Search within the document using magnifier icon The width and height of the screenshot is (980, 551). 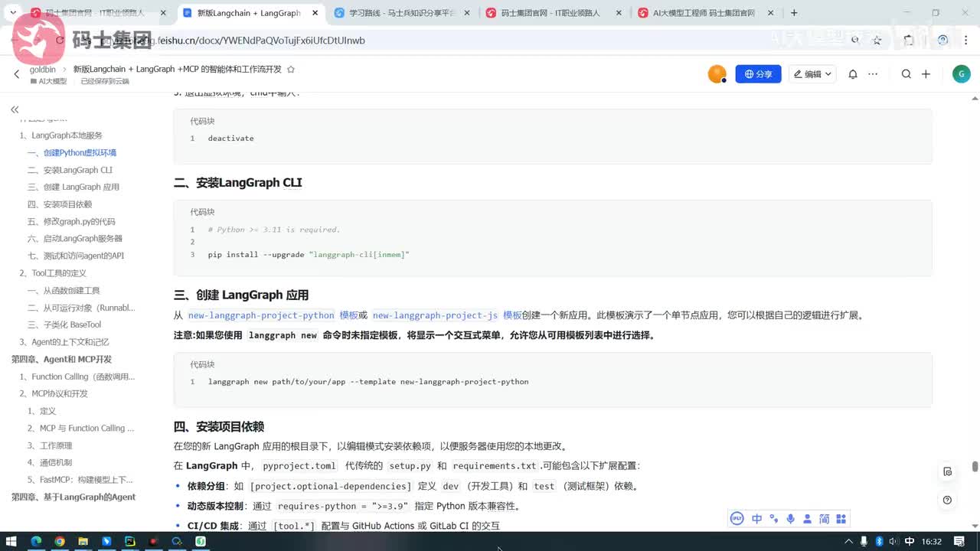coord(906,74)
